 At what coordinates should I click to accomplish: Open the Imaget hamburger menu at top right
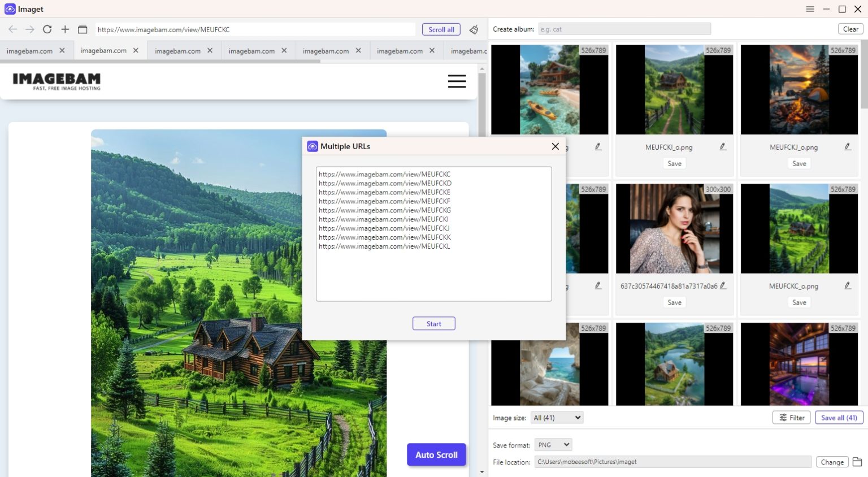(810, 9)
